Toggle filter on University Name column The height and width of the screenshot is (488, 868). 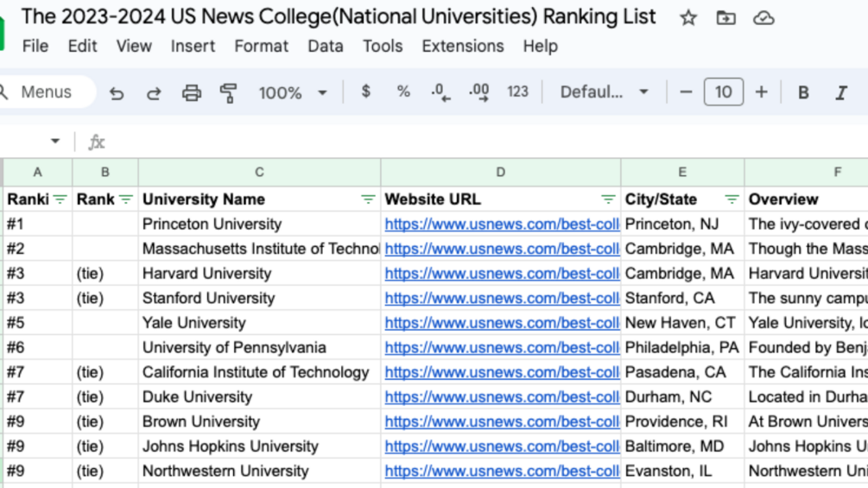click(368, 200)
